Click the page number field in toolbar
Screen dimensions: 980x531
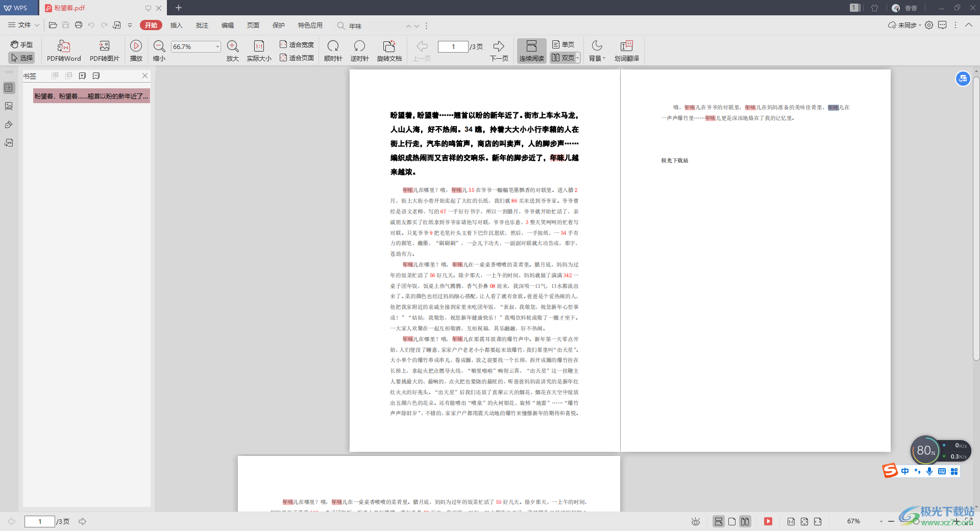coord(453,46)
